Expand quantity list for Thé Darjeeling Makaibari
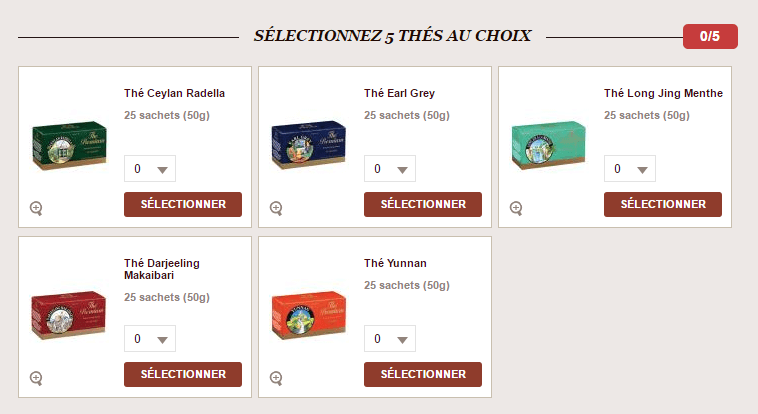The image size is (758, 414). click(150, 339)
